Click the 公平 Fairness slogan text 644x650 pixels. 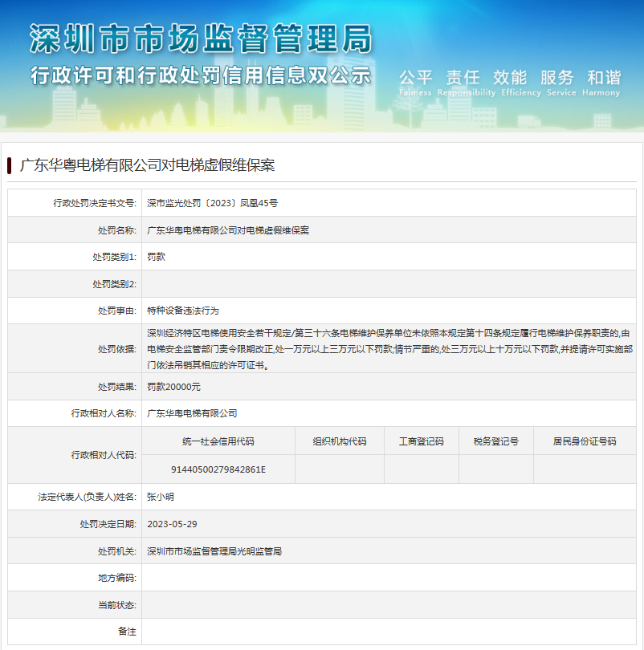(x=415, y=81)
